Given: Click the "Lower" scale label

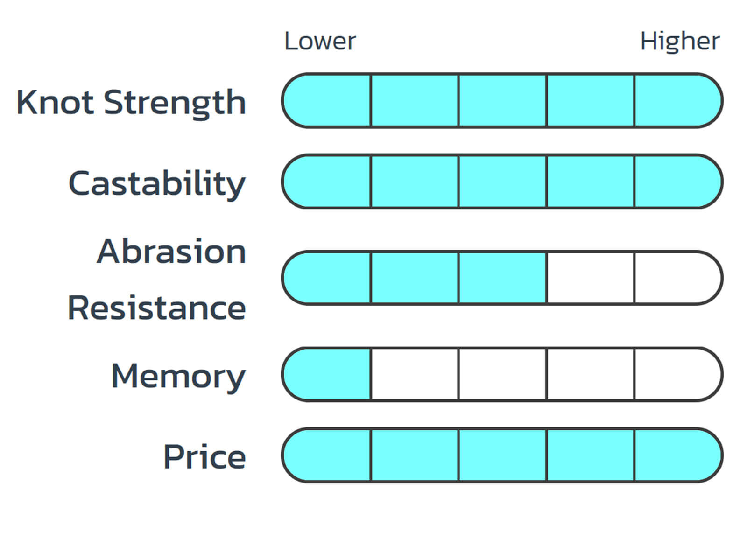Looking at the screenshot, I should [320, 42].
